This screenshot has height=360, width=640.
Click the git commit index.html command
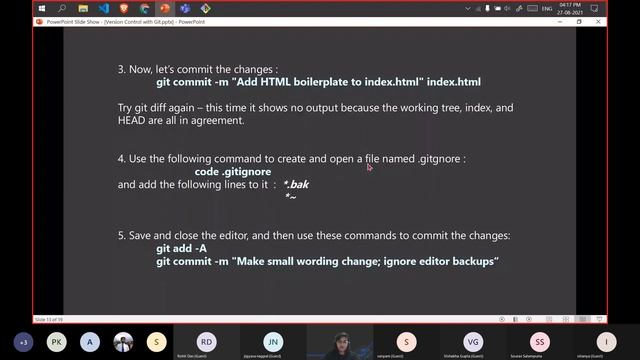coord(318,82)
